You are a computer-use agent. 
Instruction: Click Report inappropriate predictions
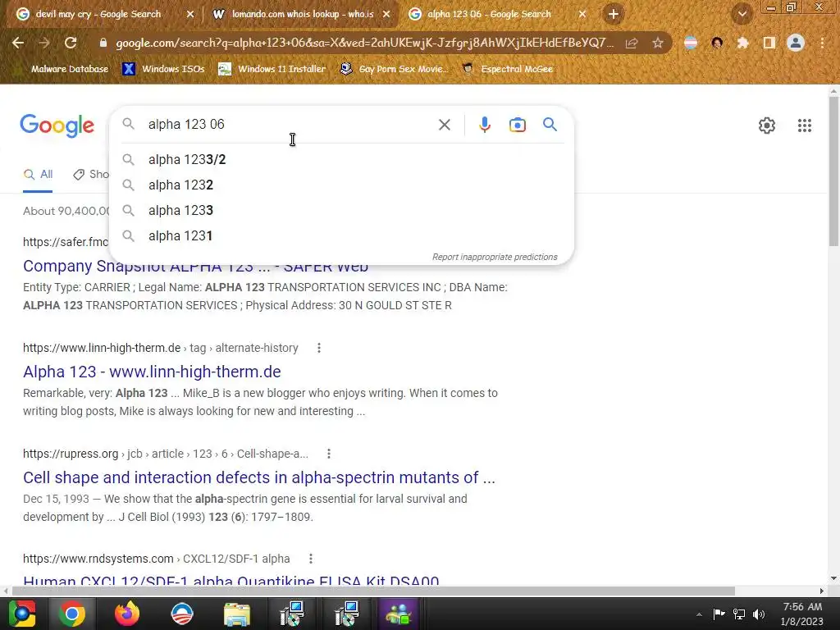pyautogui.click(x=495, y=257)
